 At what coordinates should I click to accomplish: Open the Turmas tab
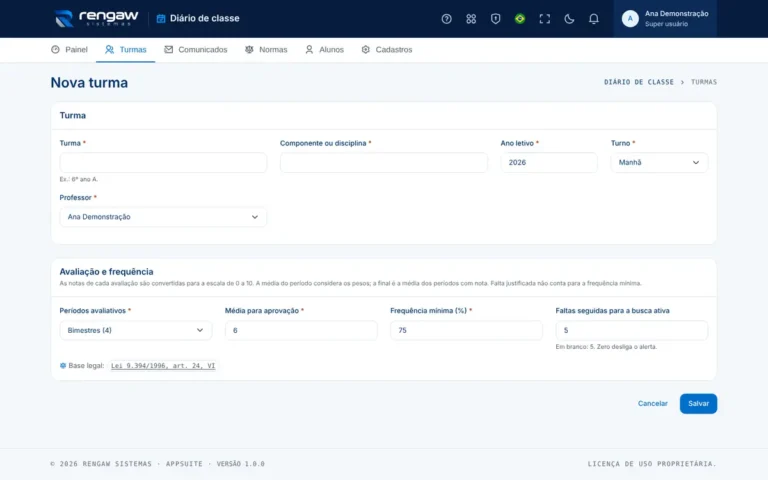(x=125, y=49)
